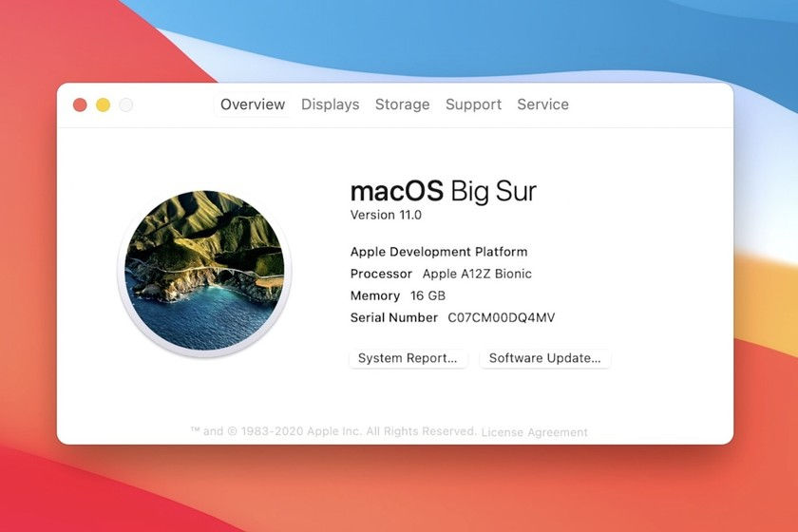798x532 pixels.
Task: Click the Processor label
Action: (x=381, y=274)
